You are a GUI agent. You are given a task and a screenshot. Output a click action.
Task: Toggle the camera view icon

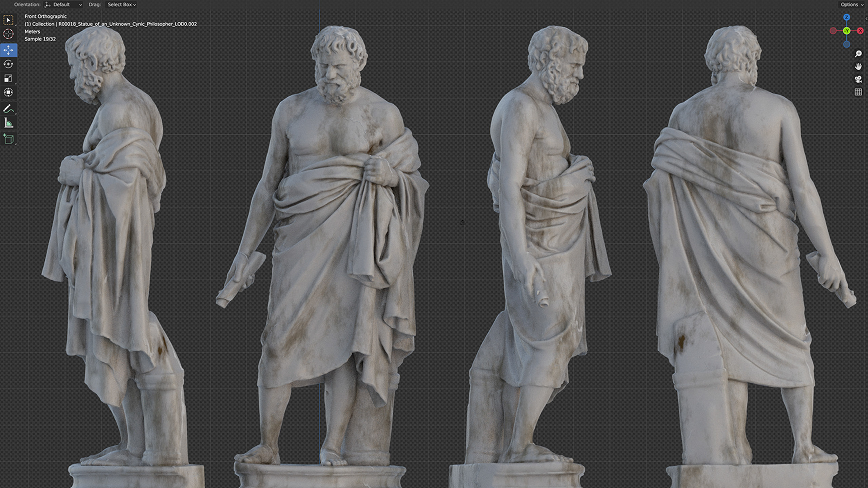click(858, 79)
